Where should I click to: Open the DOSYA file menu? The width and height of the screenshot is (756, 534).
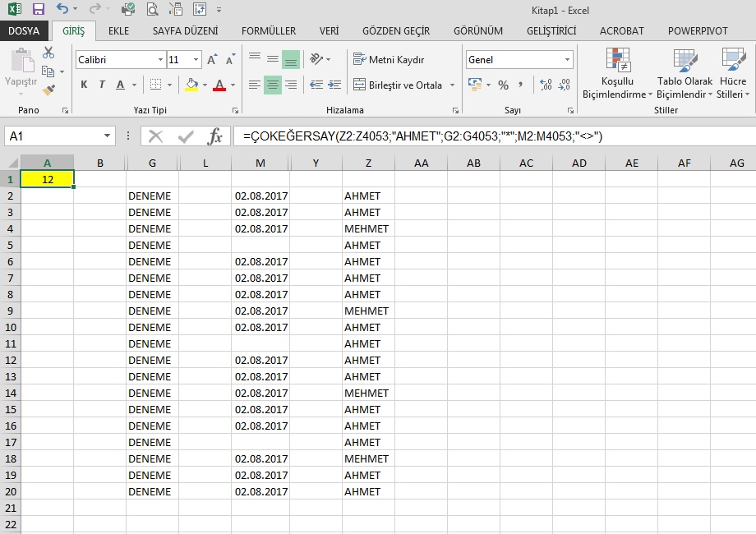click(24, 30)
